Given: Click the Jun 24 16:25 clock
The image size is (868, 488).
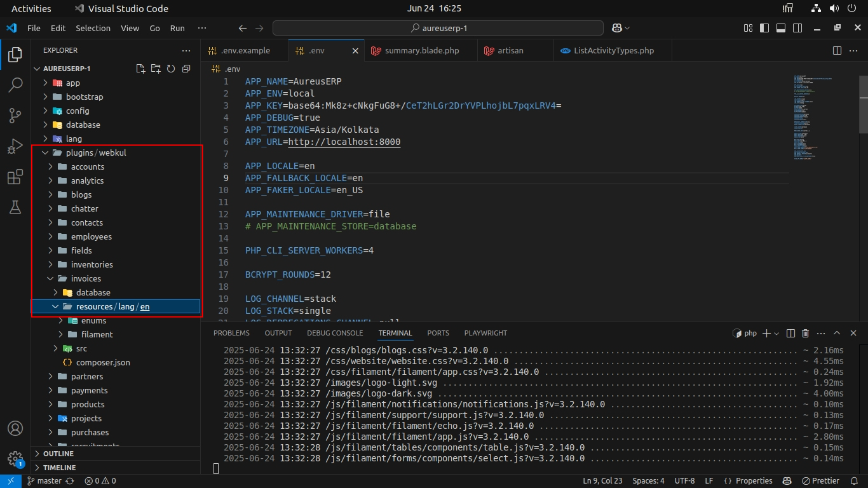Looking at the screenshot, I should [434, 8].
